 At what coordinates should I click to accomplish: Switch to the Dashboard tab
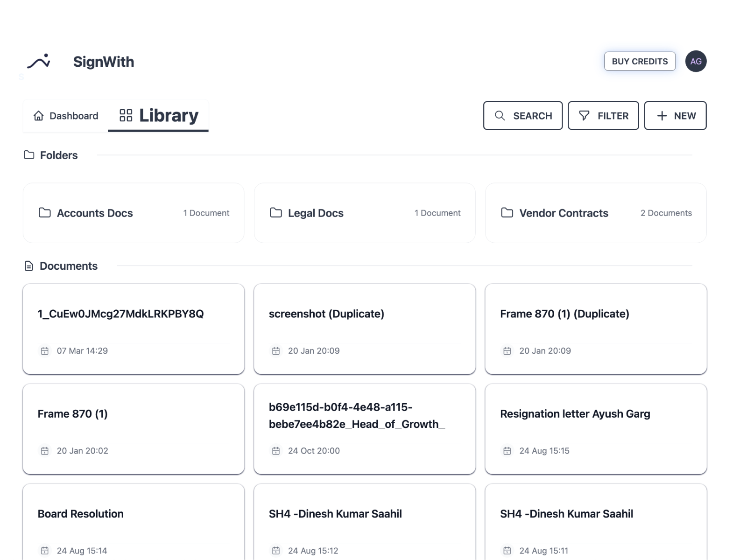coord(66,116)
